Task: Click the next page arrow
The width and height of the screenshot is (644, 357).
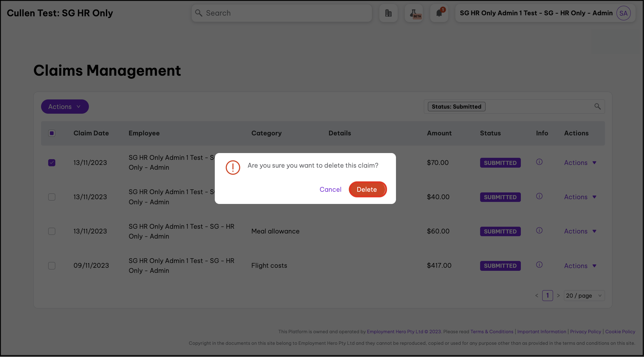Action: point(558,296)
